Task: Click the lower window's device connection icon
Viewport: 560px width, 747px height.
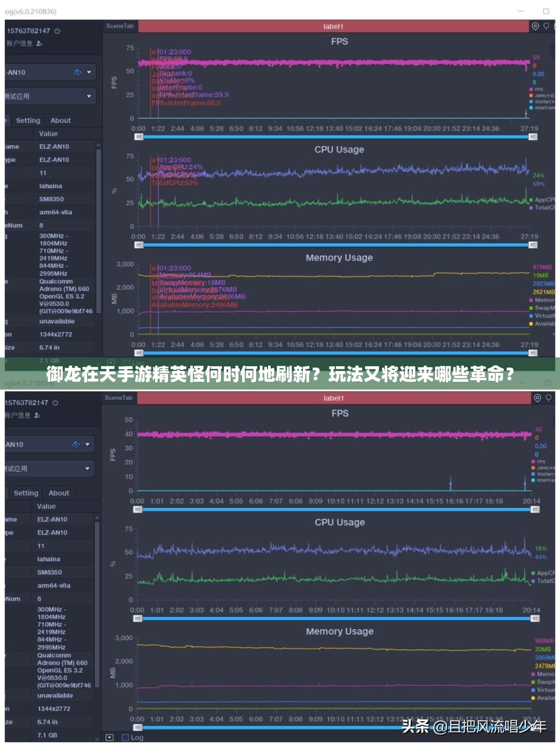Action: tap(75, 445)
